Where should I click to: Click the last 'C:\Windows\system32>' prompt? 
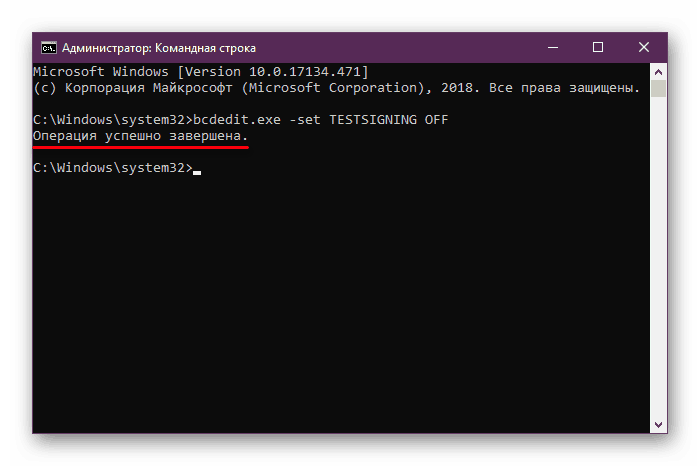112,167
